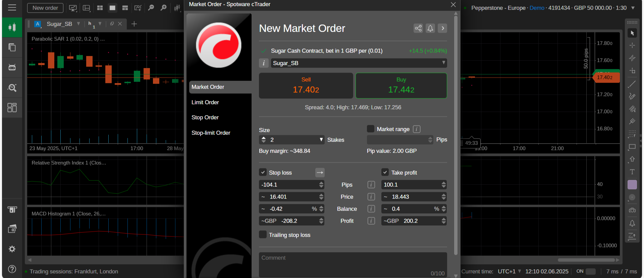
Task: Pick the purple drawing color swatch
Action: coord(632,185)
